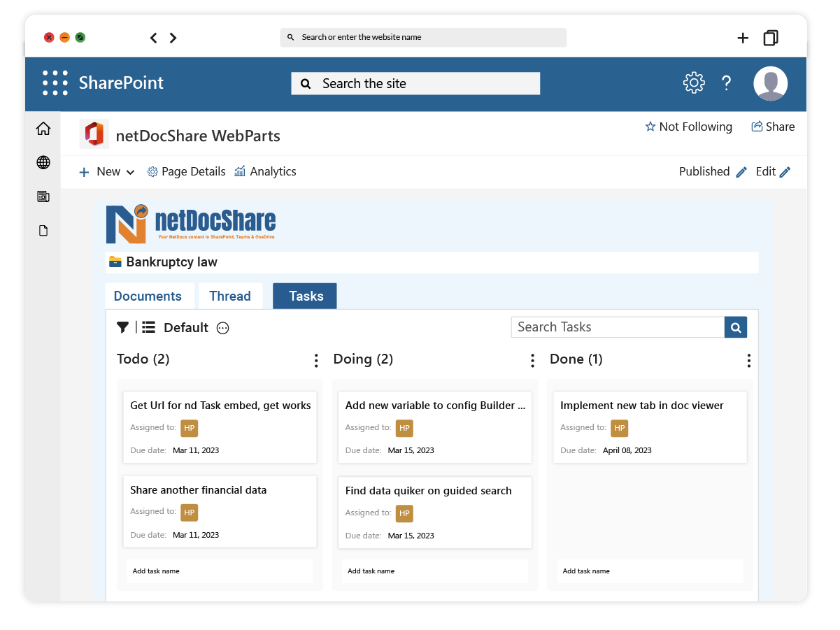The height and width of the screenshot is (630, 840).
Task: Switch to the Thread tab
Action: 230,296
